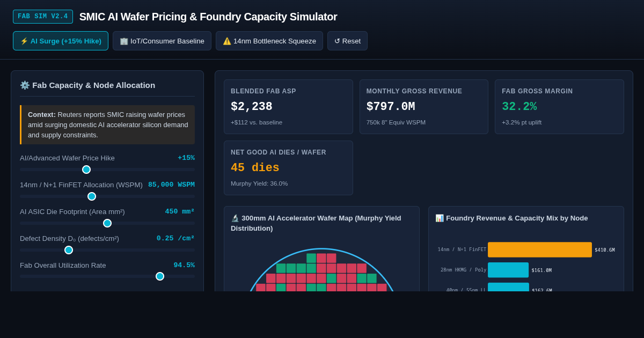Click the 85,000 WSPM allocation value
644x338 pixels.
click(x=171, y=185)
